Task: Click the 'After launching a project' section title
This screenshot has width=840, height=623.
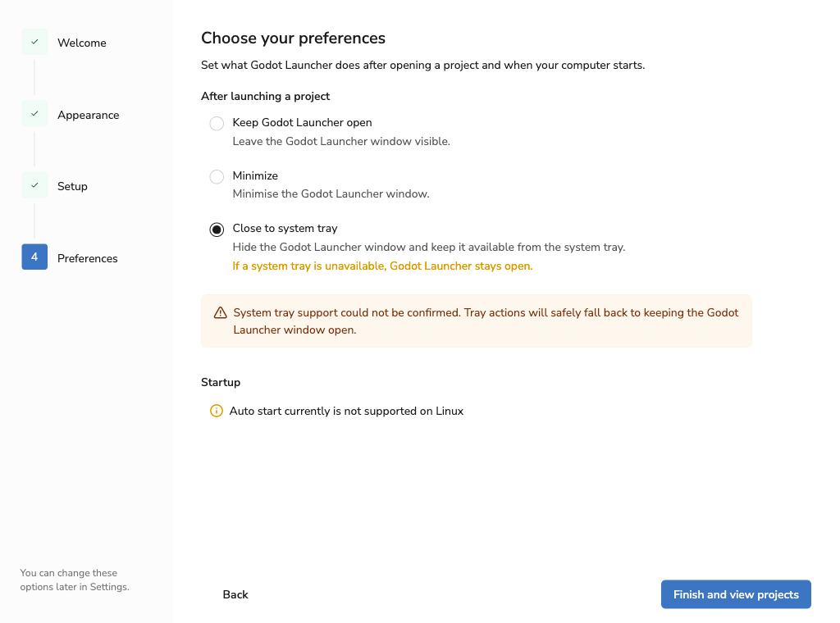Action: pos(265,97)
